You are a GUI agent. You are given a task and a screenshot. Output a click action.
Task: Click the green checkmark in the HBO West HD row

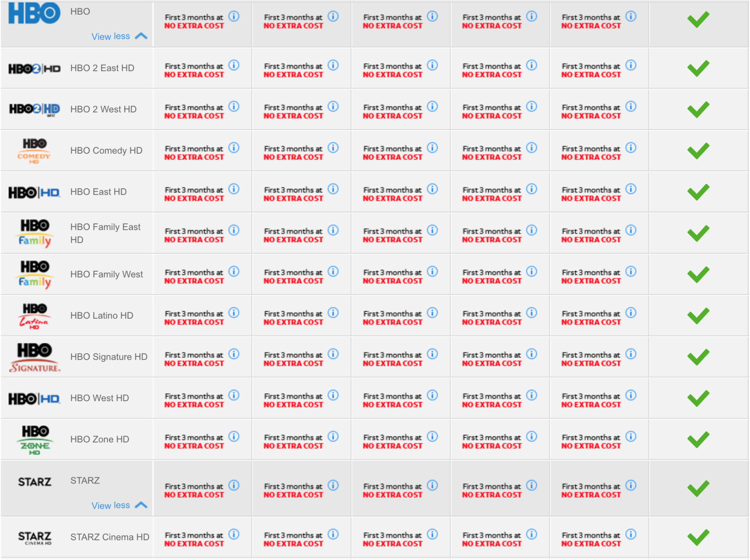click(698, 398)
